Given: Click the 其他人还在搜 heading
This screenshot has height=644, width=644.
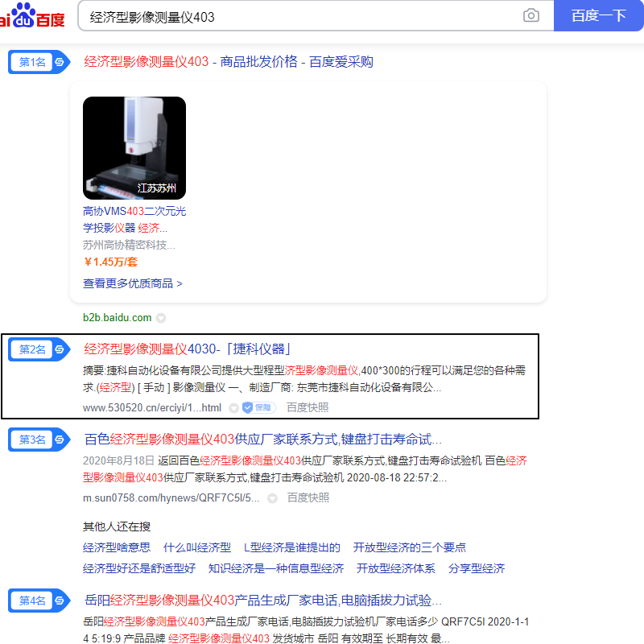Looking at the screenshot, I should pyautogui.click(x=117, y=526).
